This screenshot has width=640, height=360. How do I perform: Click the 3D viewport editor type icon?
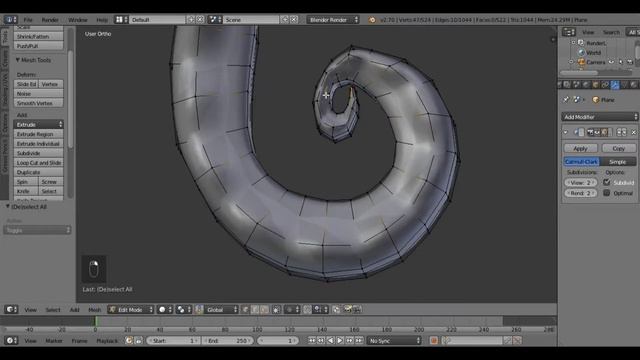tap(11, 309)
